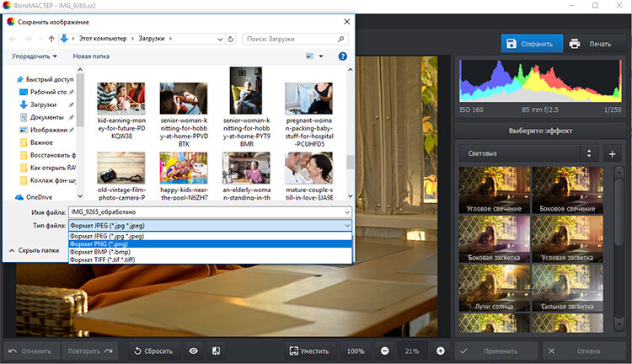Click the Сбросить reset button
This screenshot has height=364, width=632.
(x=154, y=351)
